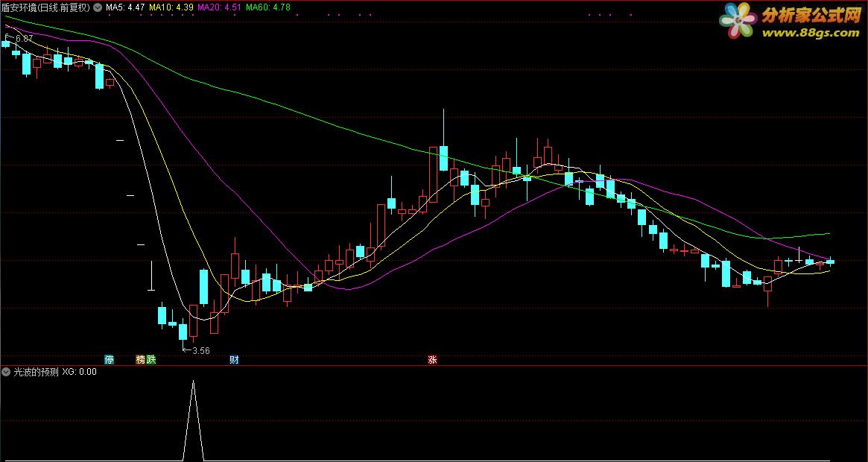The image size is (868, 462).
Task: Expand the 光波的预测 indicator dropdown arrow
Action: point(7,372)
